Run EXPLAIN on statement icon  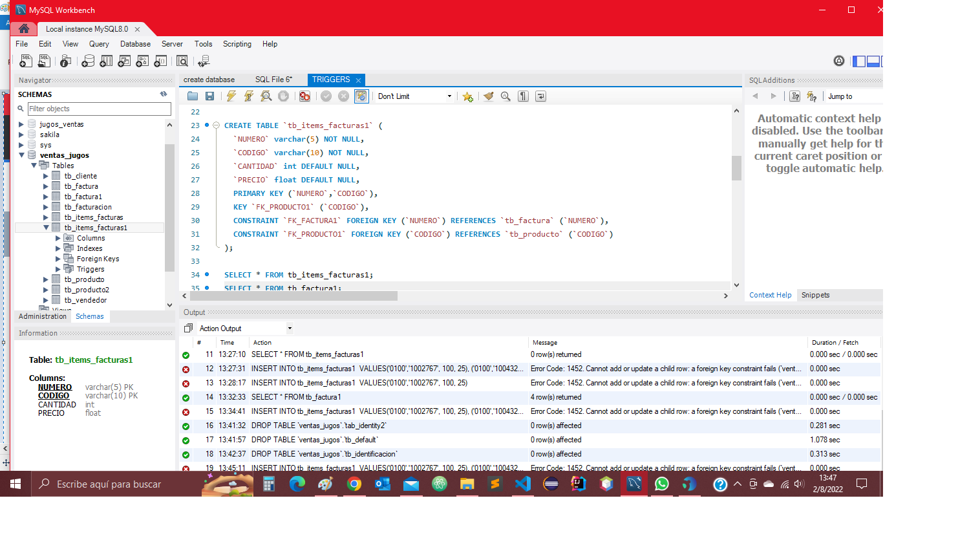click(266, 96)
